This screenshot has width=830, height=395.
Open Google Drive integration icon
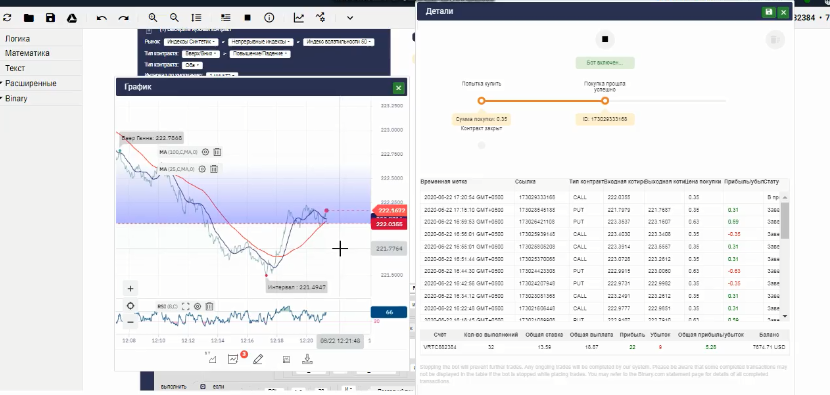72,18
